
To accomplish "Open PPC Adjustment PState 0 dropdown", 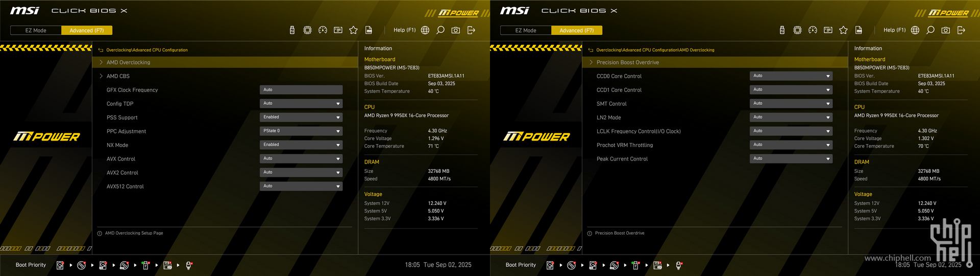I will [x=301, y=131].
